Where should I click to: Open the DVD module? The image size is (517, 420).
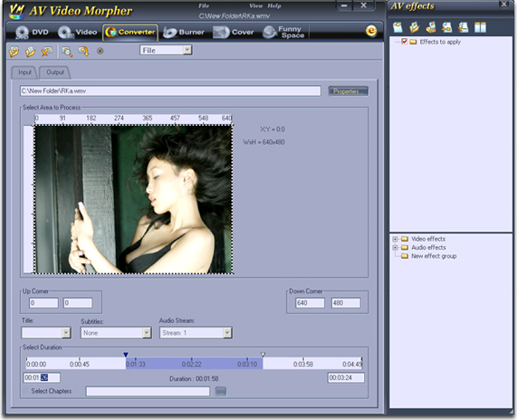33,33
